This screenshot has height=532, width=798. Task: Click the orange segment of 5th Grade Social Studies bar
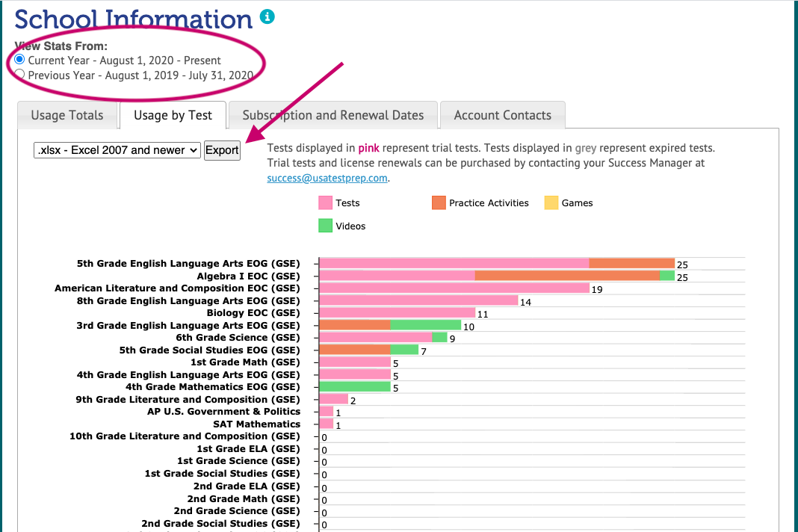click(x=355, y=350)
